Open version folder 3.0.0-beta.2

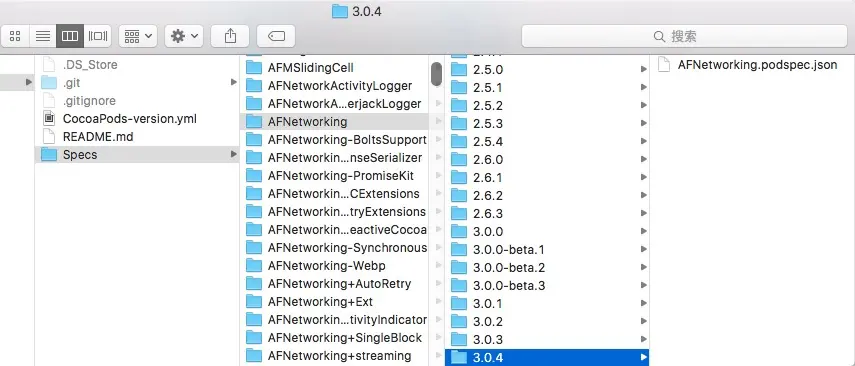(x=547, y=268)
